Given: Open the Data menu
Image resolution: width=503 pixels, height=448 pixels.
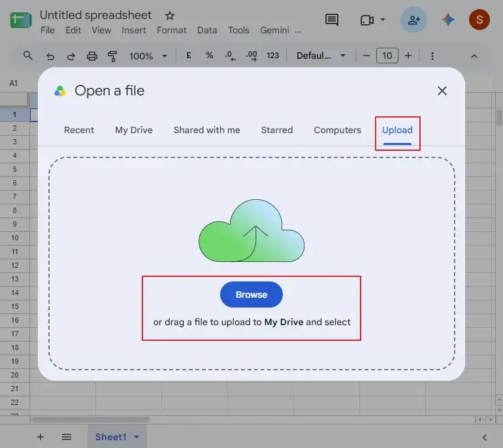Looking at the screenshot, I should click(207, 30).
